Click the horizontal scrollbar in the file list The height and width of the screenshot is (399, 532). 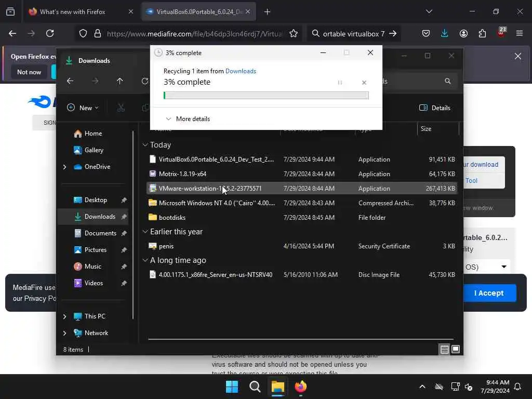click(x=301, y=339)
